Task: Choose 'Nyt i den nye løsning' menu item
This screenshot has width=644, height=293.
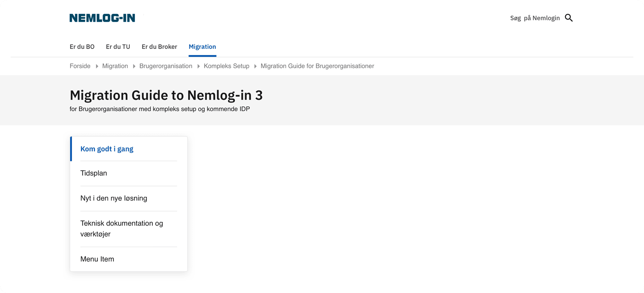Action: (129, 198)
